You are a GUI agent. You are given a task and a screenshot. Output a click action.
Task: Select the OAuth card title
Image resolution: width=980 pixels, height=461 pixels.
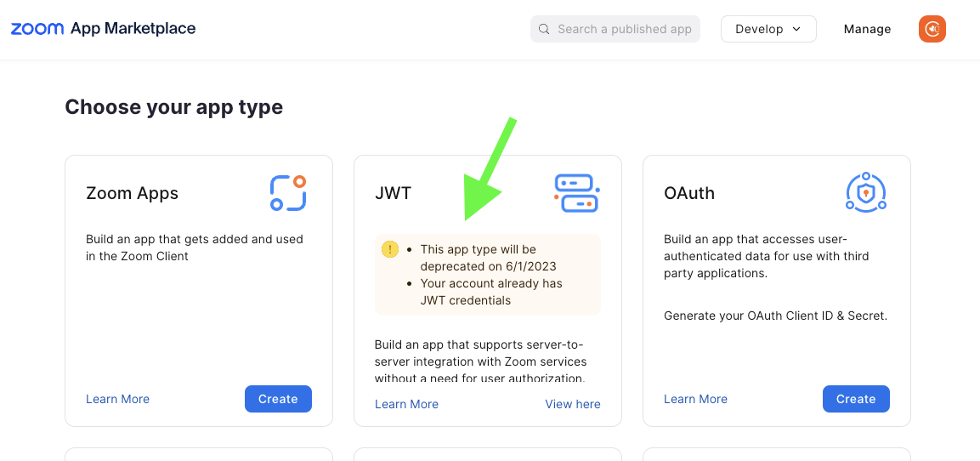(688, 193)
